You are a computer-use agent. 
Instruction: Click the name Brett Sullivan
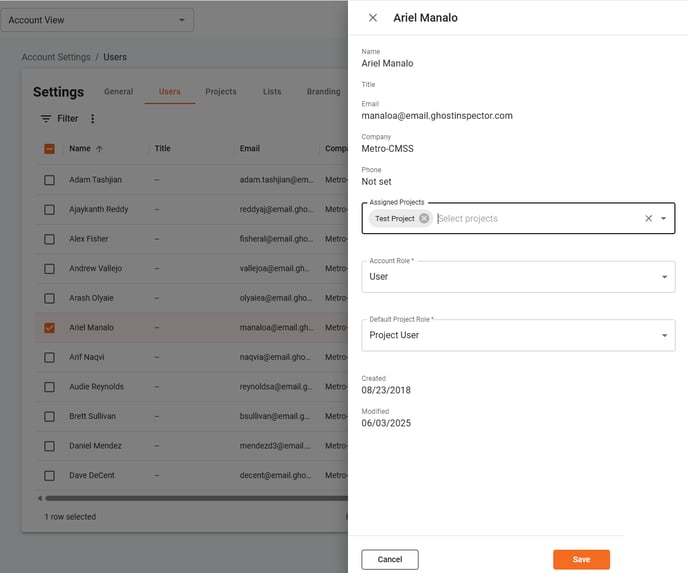click(92, 416)
